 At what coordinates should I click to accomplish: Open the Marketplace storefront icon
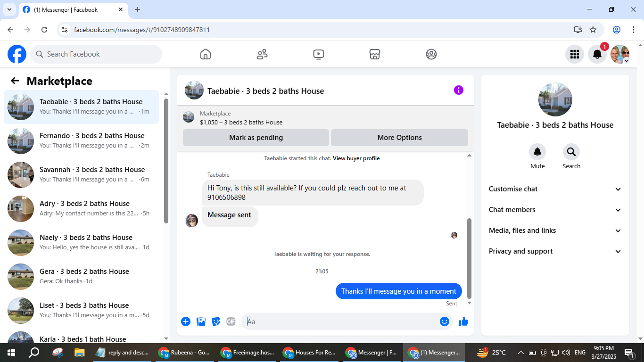click(375, 54)
